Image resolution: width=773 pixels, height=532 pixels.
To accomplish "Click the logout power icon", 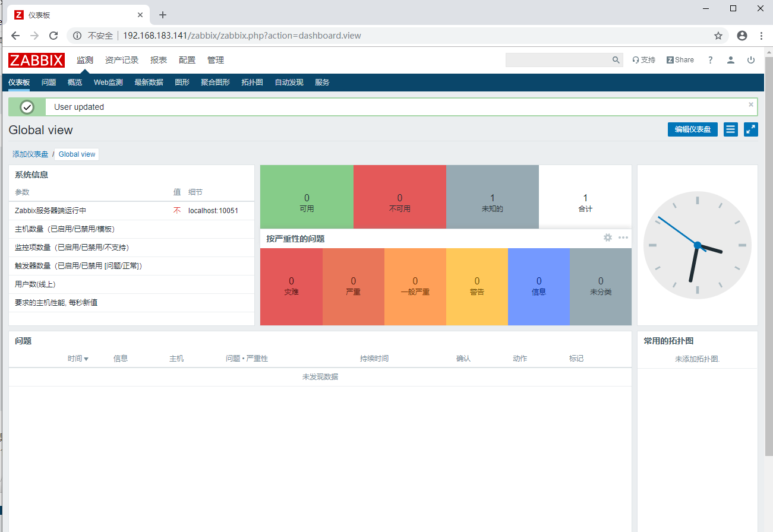I will (751, 60).
